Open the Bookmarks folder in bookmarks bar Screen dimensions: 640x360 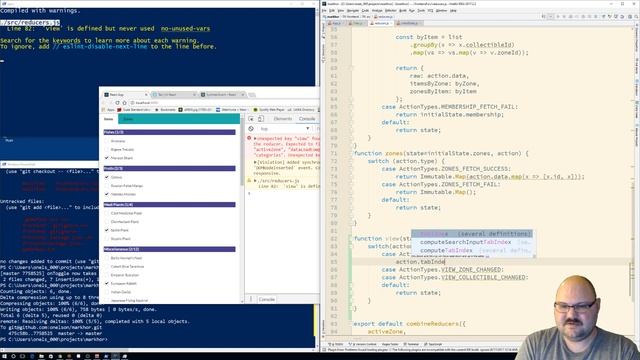coord(165,110)
